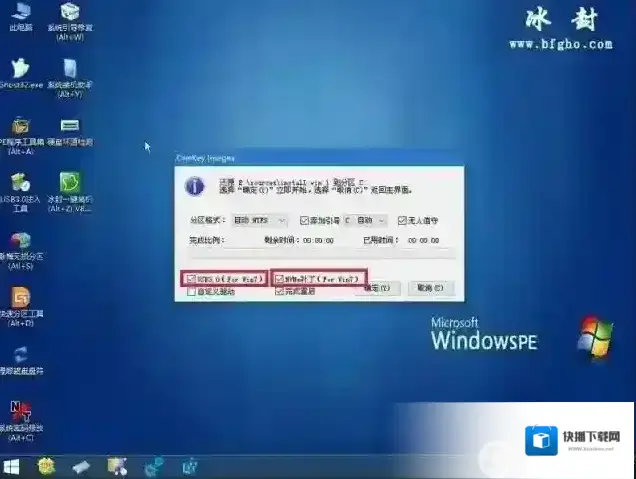
Task: Open the NT system password tool (Alt+C)
Action: click(x=20, y=413)
